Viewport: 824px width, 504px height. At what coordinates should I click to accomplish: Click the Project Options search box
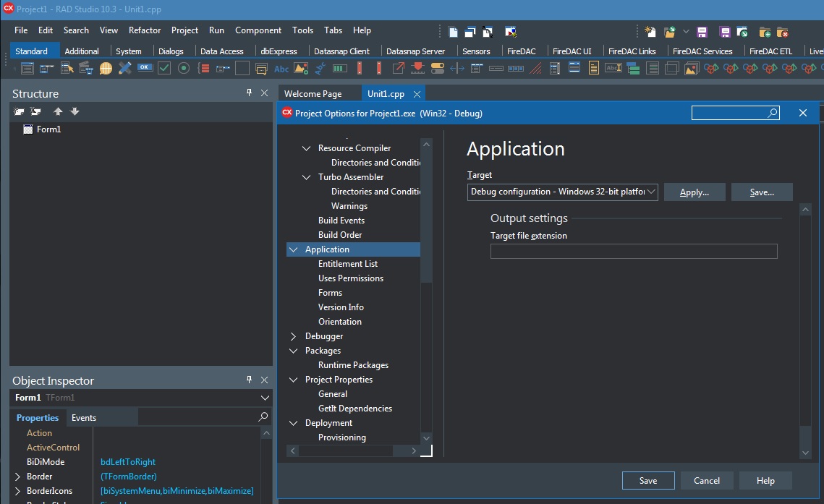click(x=735, y=113)
